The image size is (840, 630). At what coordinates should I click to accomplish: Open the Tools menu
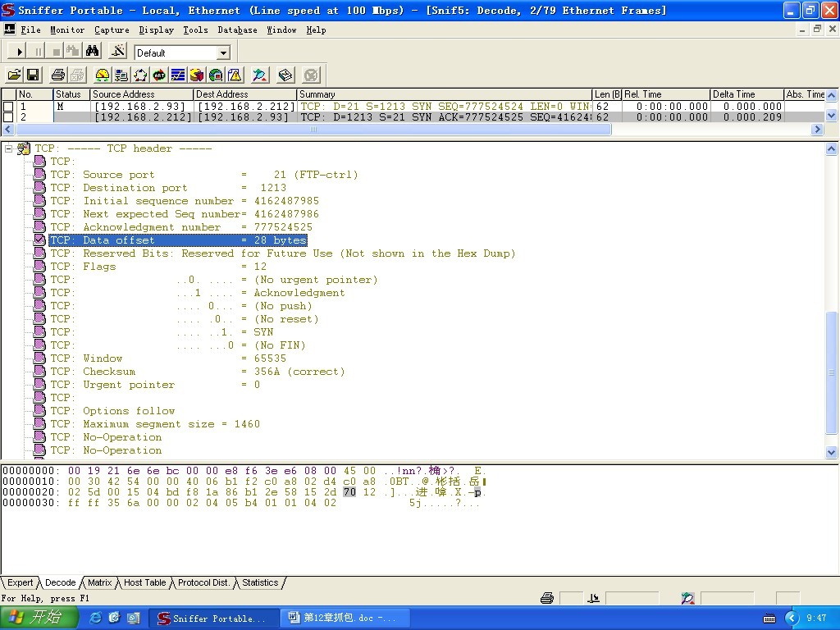point(195,30)
